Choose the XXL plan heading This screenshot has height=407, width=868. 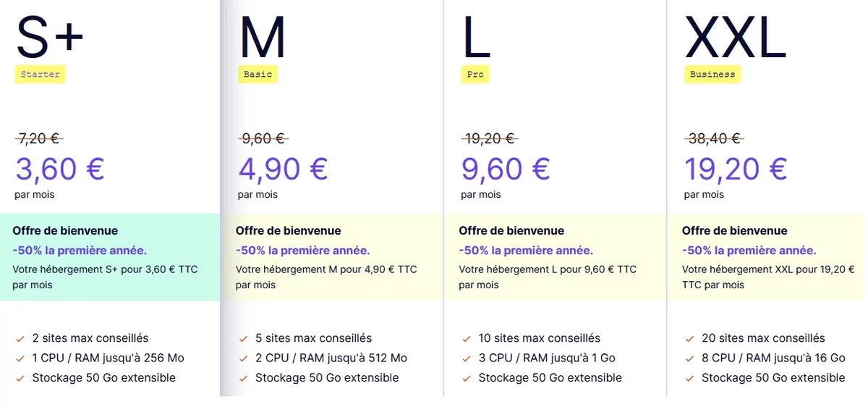tap(735, 38)
